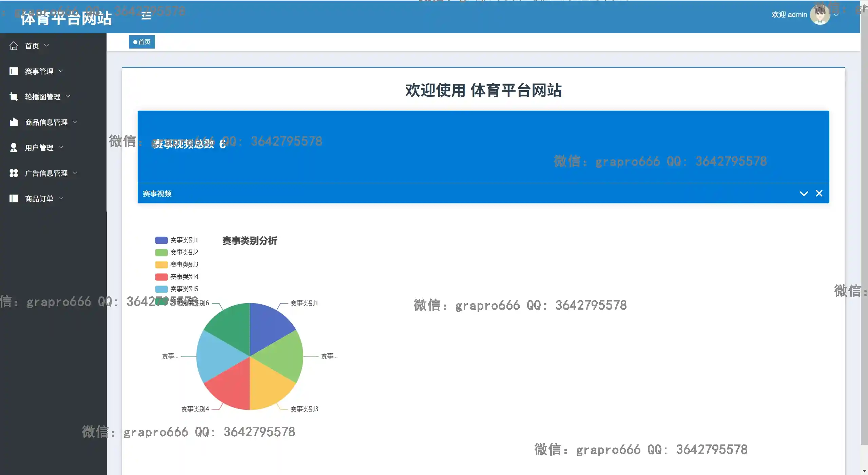Expand the 赛事管理 menu chevron
Screen dimensions: 868x475
[61, 71]
